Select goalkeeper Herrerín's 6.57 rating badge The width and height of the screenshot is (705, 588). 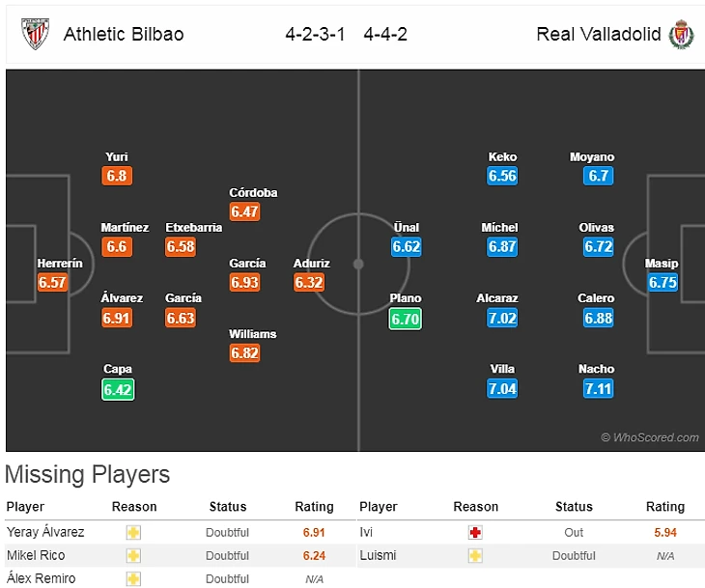point(53,283)
